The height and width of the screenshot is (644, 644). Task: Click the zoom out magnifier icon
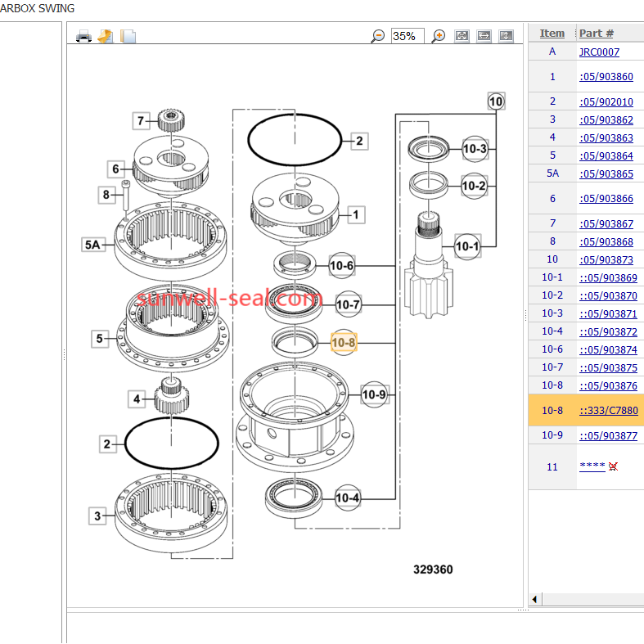click(377, 35)
